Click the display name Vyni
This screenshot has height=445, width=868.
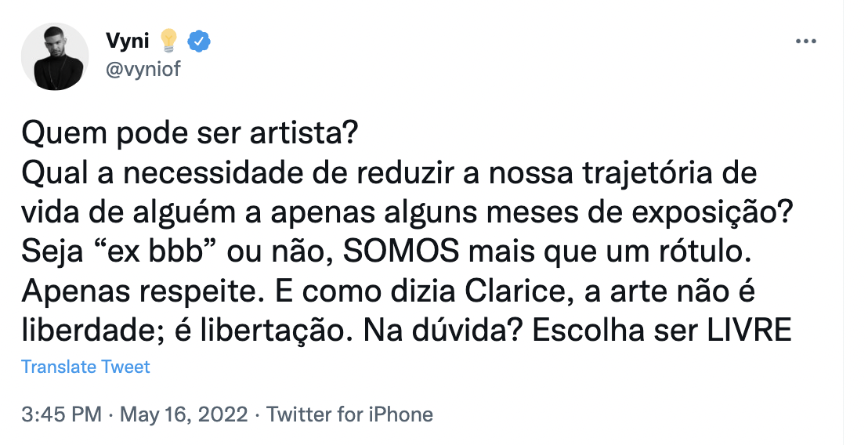tap(127, 40)
